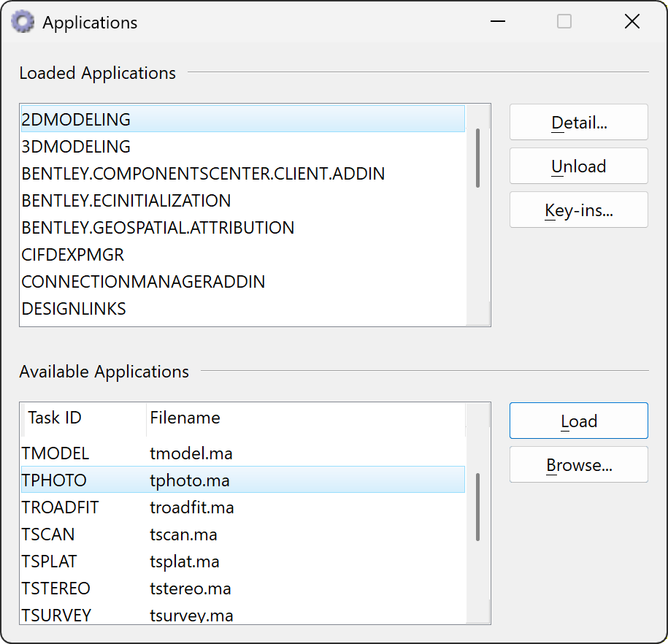Unload the selected loaded application

click(x=578, y=166)
